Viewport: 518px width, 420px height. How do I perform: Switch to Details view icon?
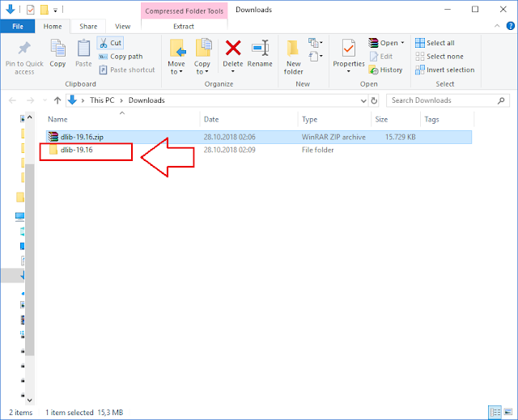pyautogui.click(x=495, y=412)
